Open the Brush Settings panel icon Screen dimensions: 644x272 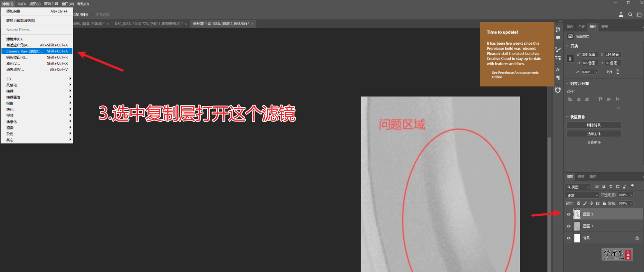[x=558, y=58]
